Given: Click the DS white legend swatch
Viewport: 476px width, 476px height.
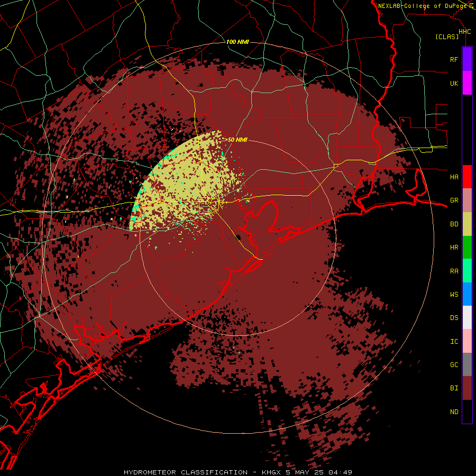Looking at the screenshot, I should tap(467, 317).
